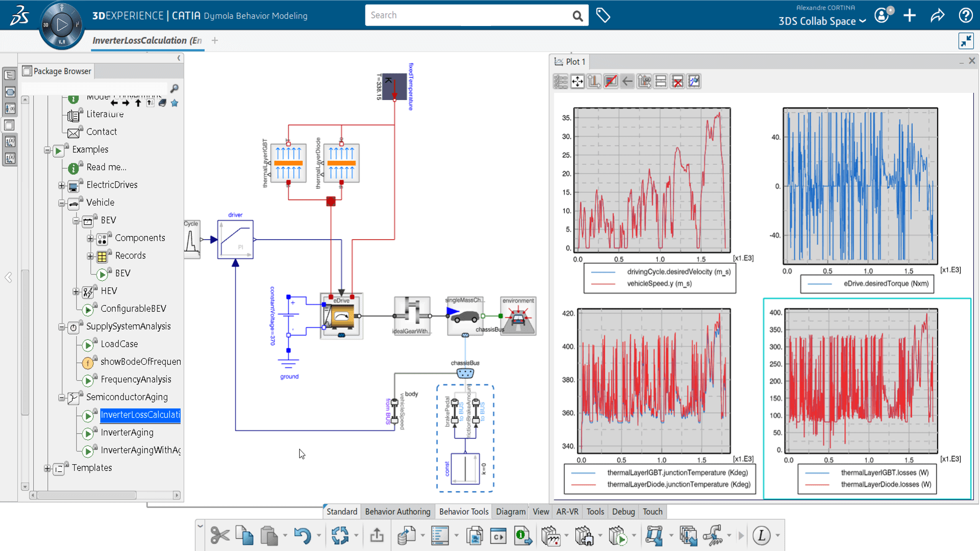Click the library with puzzle piece icon
The width and height of the screenshot is (980, 551).
584,536
